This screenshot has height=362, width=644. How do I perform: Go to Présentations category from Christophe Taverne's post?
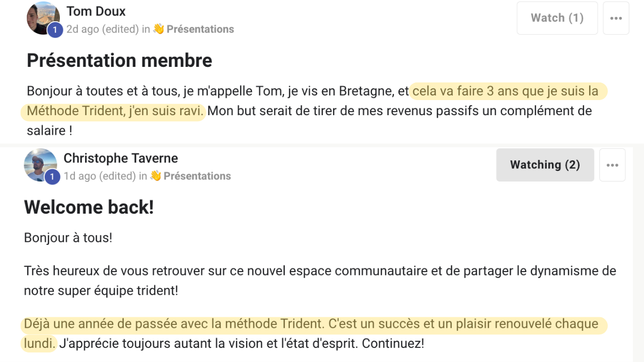click(x=197, y=176)
